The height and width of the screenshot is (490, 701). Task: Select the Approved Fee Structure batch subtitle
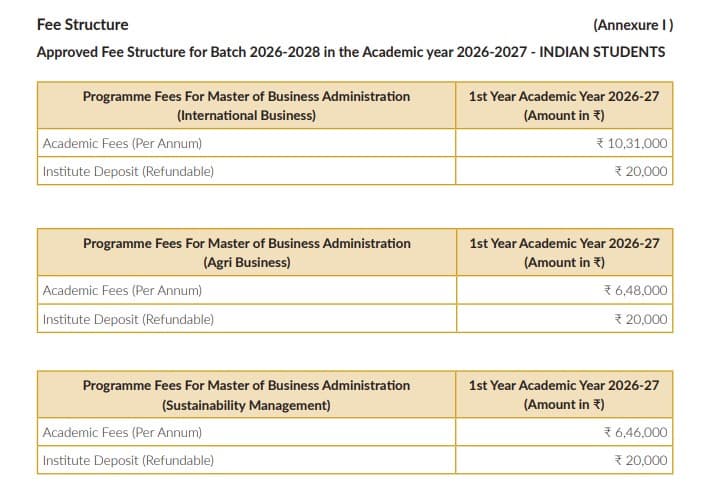pos(350,51)
